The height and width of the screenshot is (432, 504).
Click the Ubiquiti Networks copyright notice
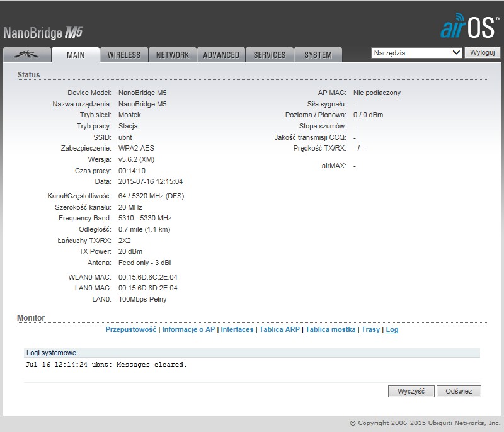click(425, 423)
